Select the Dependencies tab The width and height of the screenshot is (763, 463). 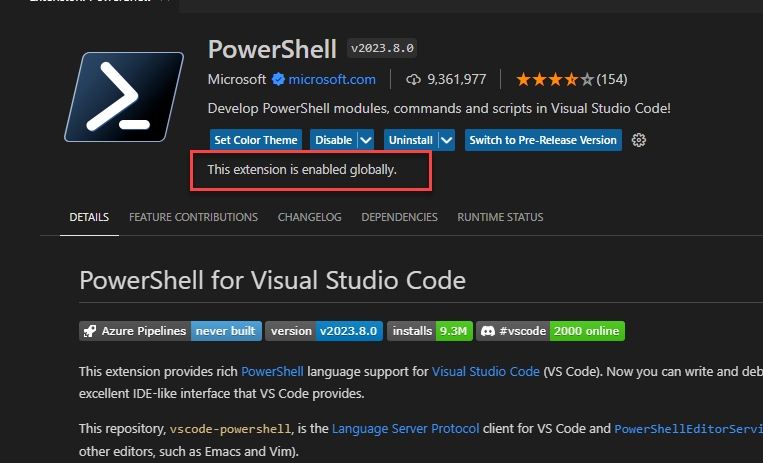click(399, 217)
